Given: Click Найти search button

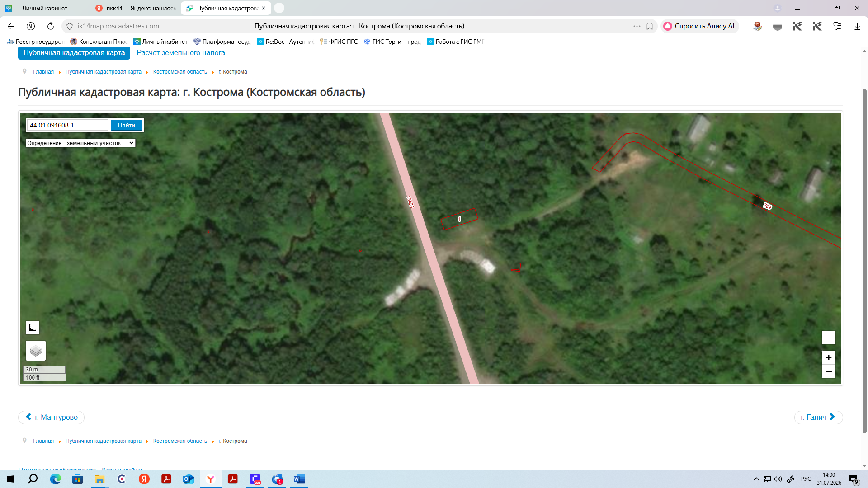Looking at the screenshot, I should 127,125.
